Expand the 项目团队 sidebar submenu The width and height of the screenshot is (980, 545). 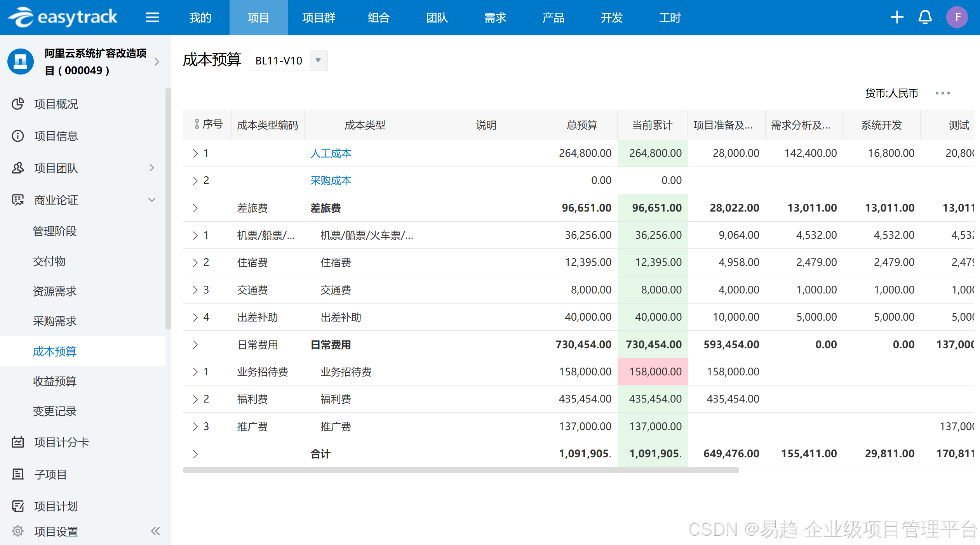(152, 168)
